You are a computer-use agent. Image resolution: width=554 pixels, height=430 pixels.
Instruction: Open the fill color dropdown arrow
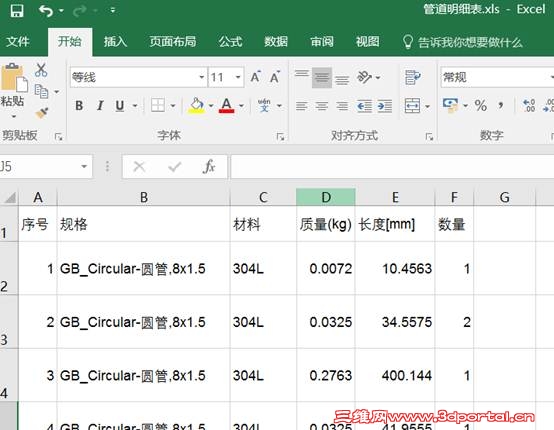coord(211,106)
